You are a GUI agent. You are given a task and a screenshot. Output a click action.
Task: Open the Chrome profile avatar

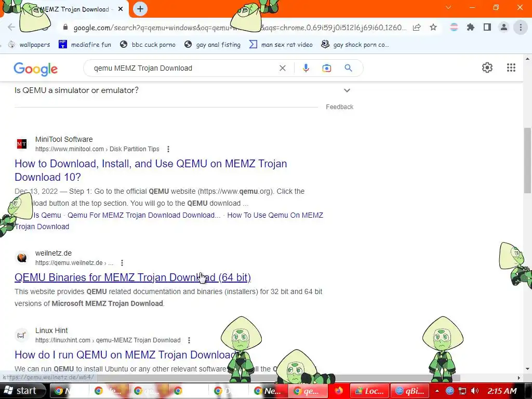(504, 27)
